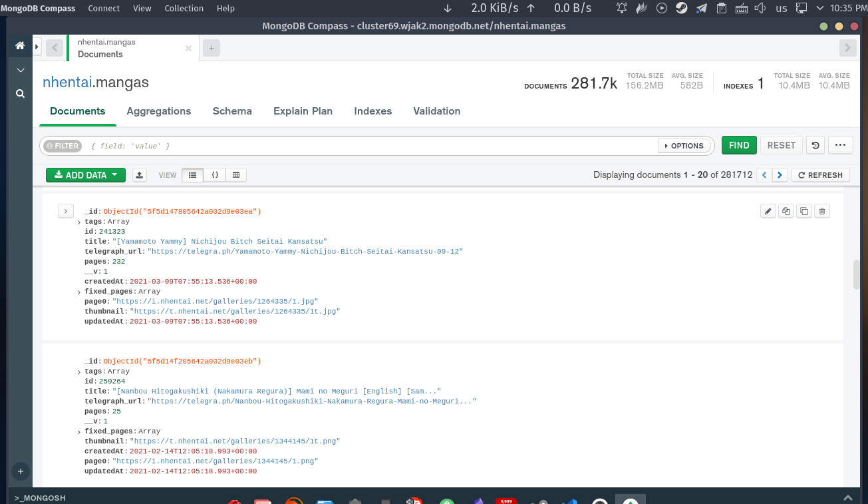Expand the collapsed sidebar panel arrow
Screen dimensions: 868x504
coord(37,46)
